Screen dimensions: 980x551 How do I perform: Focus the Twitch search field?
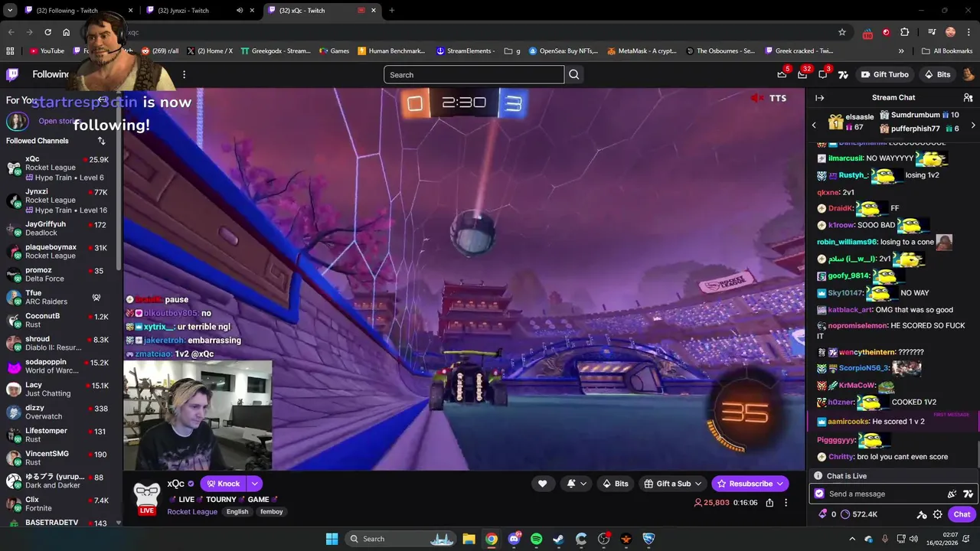(474, 74)
